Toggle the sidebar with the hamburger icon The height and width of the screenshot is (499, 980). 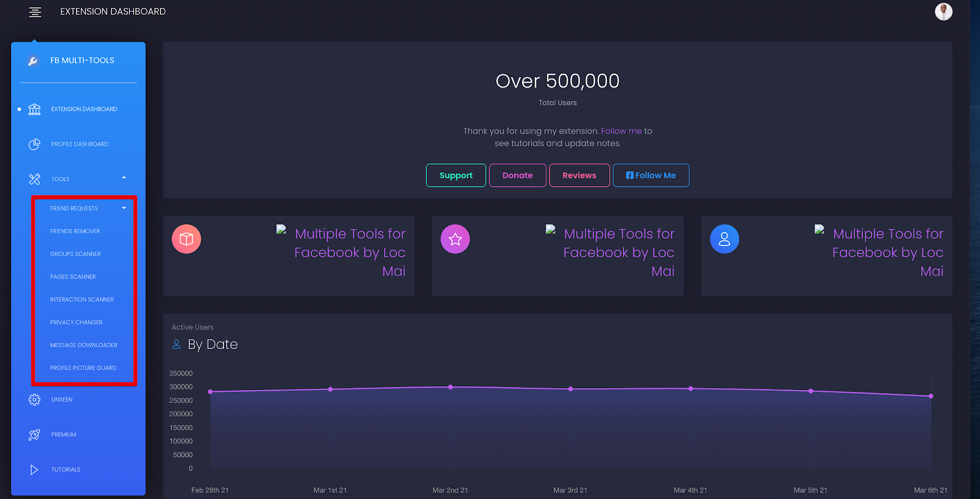click(36, 12)
